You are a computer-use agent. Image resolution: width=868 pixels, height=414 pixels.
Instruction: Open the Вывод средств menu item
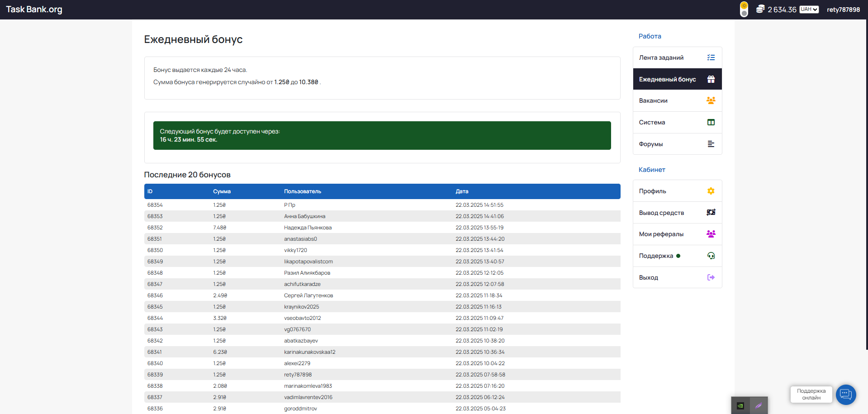[677, 213]
